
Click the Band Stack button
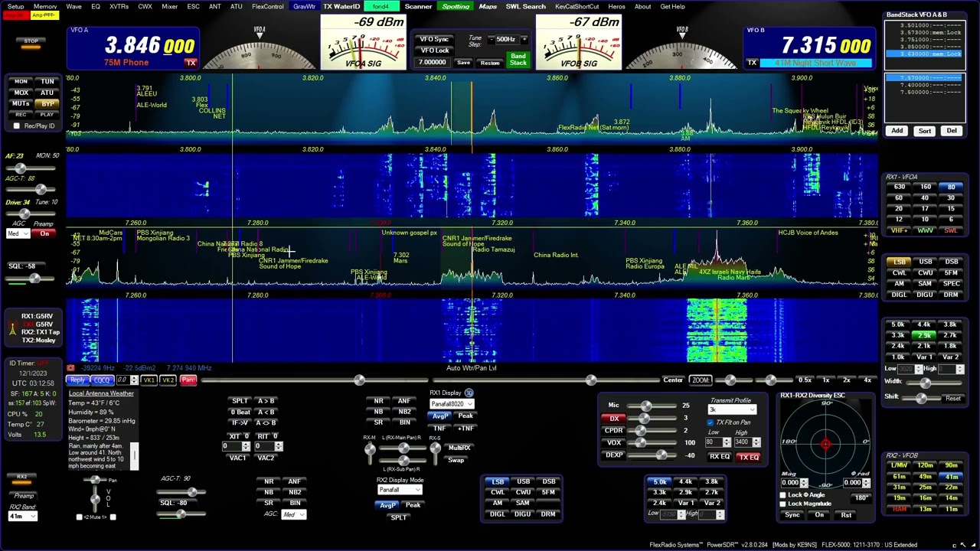[x=518, y=59]
